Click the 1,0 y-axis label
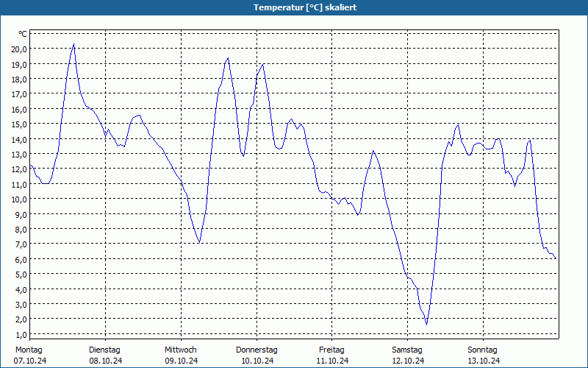Image resolution: width=588 pixels, height=368 pixels. 21,335
